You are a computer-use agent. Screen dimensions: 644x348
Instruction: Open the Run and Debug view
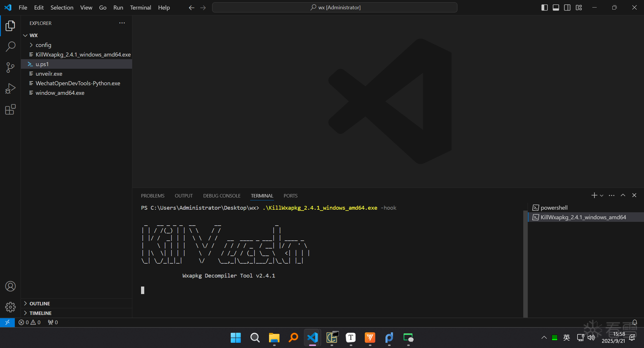[10, 89]
